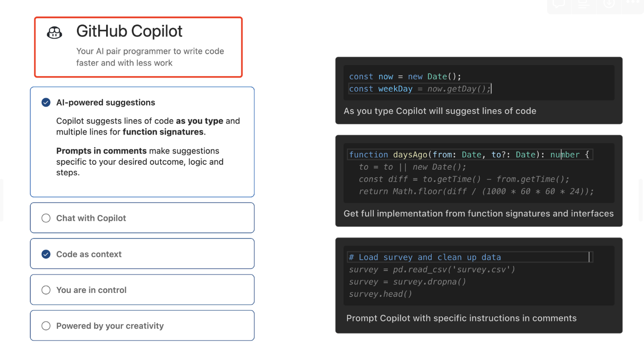
Task: Click the GitHub Copilot header card
Action: click(x=138, y=47)
